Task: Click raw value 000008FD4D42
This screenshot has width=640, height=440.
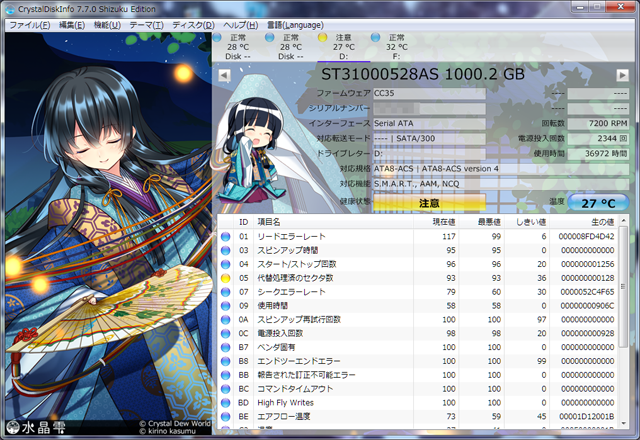Action: tap(587, 237)
